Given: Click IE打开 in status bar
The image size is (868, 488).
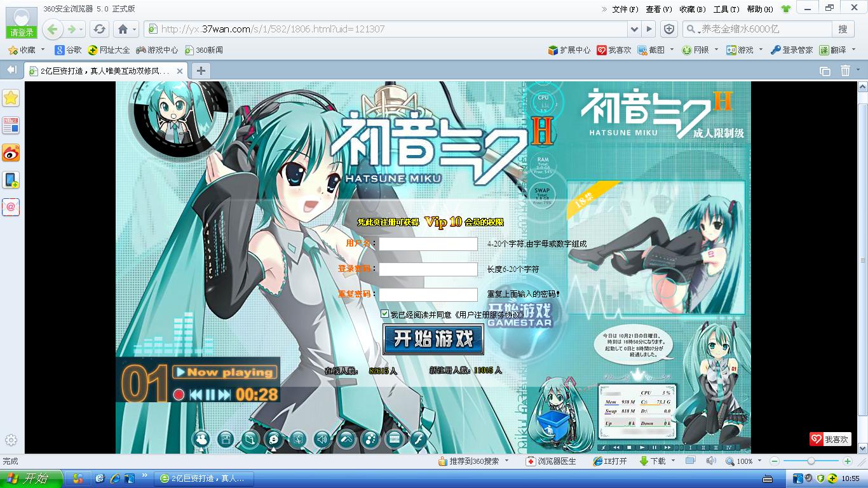Looking at the screenshot, I should pos(610,461).
